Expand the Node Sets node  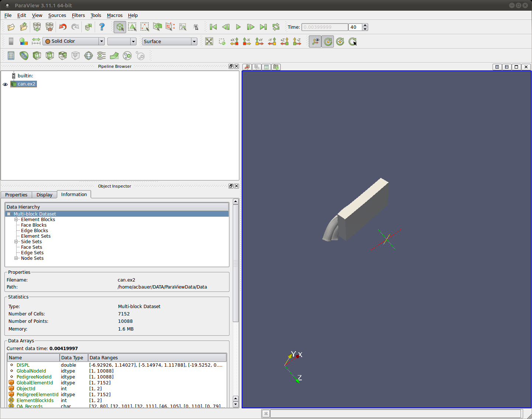pyautogui.click(x=16, y=258)
